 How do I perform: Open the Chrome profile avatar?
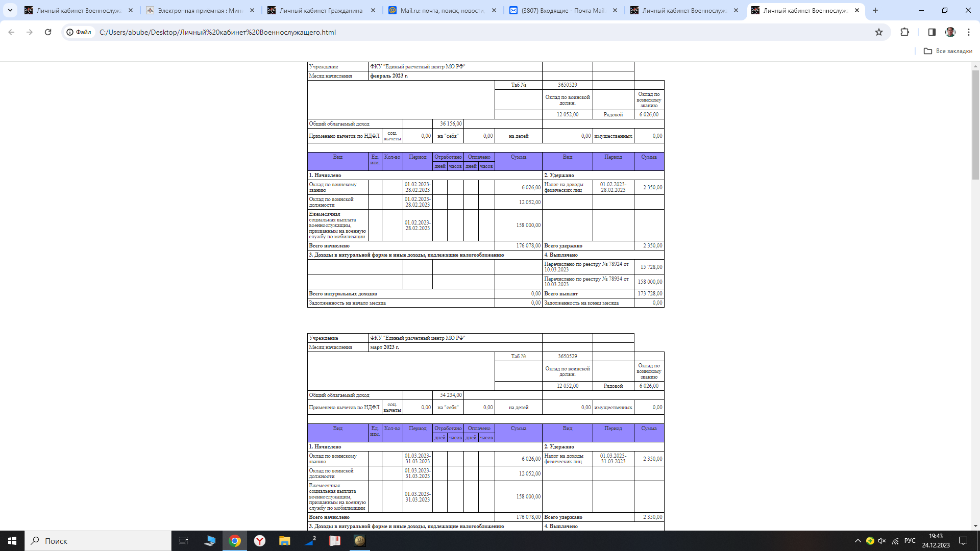pyautogui.click(x=950, y=32)
